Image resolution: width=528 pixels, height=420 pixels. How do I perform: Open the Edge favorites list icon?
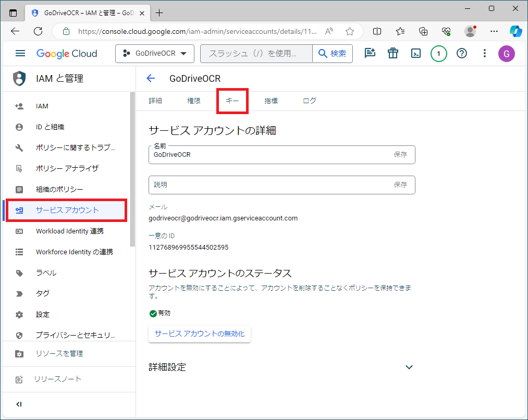click(x=400, y=31)
